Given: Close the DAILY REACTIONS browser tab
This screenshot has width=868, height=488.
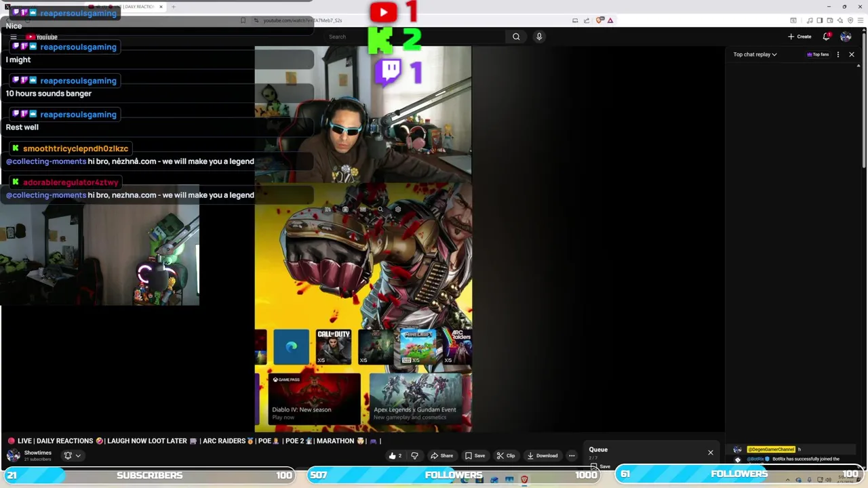Looking at the screenshot, I should (x=161, y=7).
